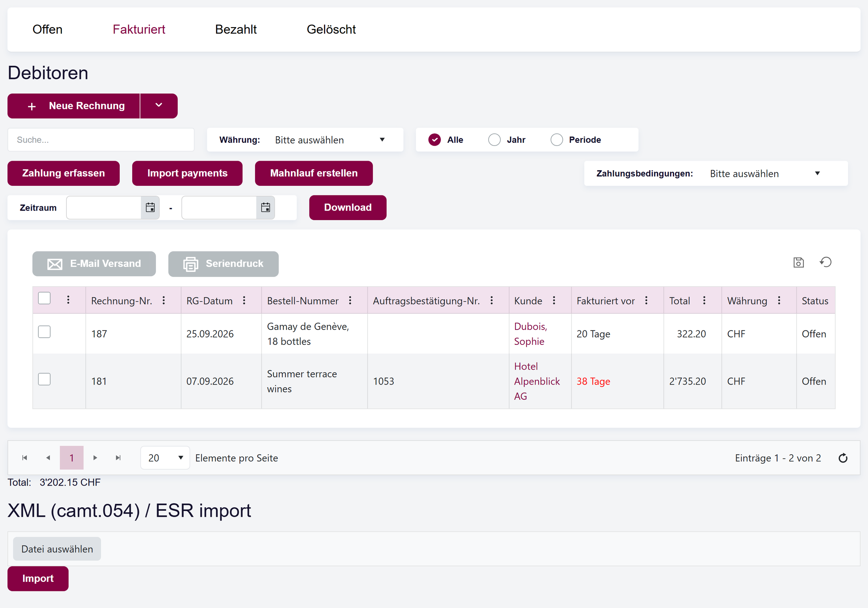This screenshot has width=868, height=608.
Task: Reset the grid layout with the undo icon
Action: 826,262
